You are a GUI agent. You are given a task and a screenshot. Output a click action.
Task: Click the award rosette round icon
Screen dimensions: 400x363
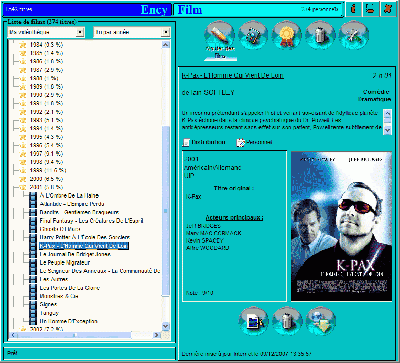287,35
